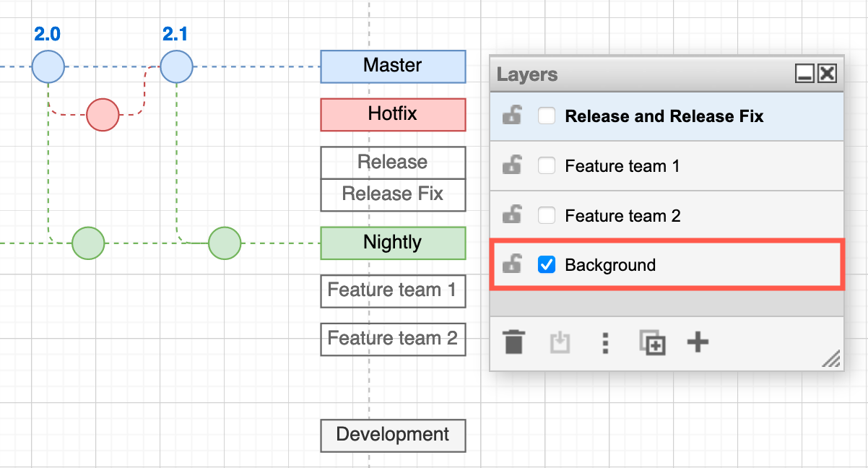Viewport: 868px width, 468px height.
Task: Select the Add Layer icon
Action: [x=698, y=343]
